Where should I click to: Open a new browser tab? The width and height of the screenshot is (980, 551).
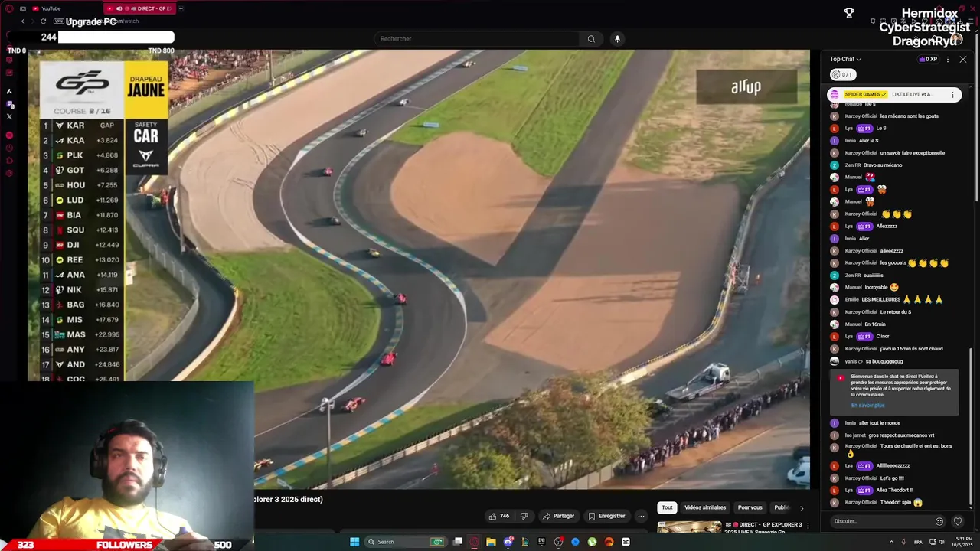point(181,8)
